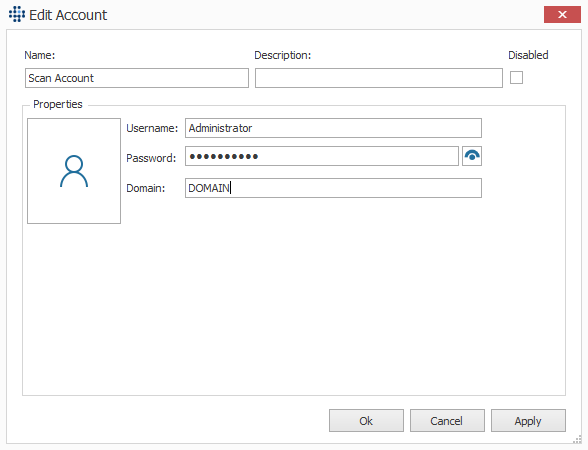The height and width of the screenshot is (450, 588).
Task: Click the resize grip in dialog corner
Action: coord(578,440)
